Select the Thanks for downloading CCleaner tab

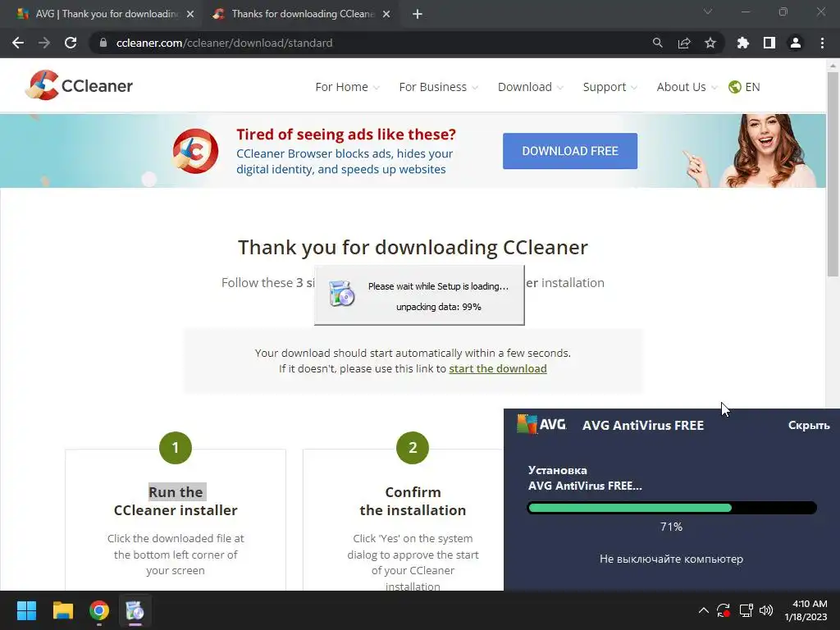tap(303, 14)
